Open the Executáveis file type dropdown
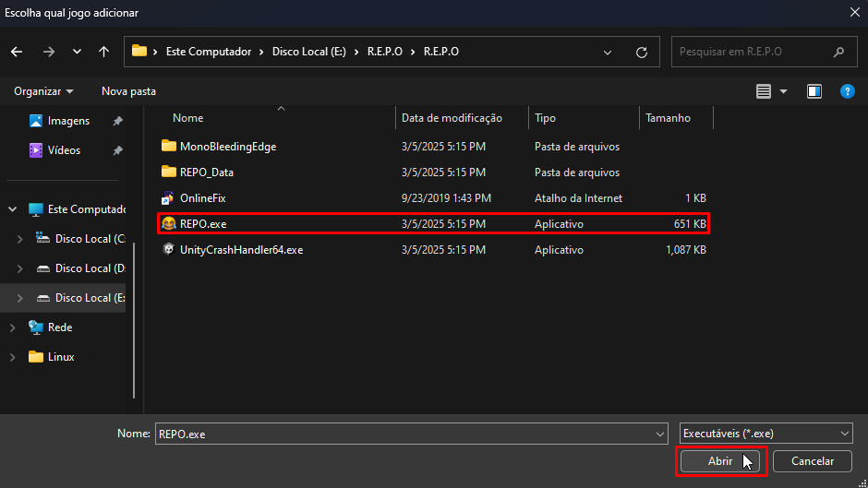 point(766,434)
